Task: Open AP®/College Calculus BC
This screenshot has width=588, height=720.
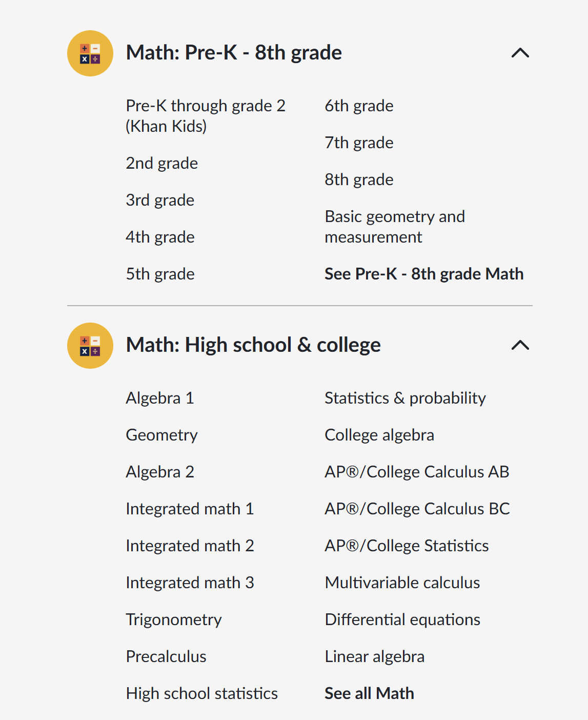Action: pyautogui.click(x=417, y=509)
